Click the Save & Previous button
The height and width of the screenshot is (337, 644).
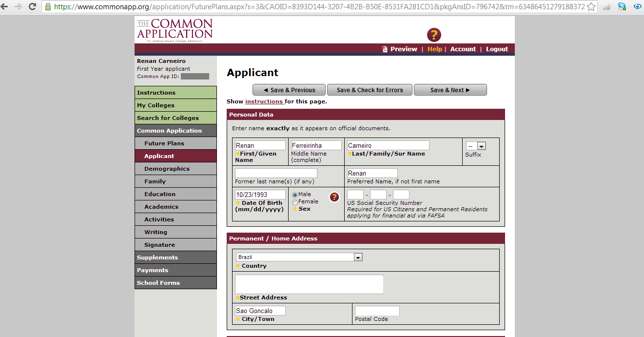tap(289, 90)
